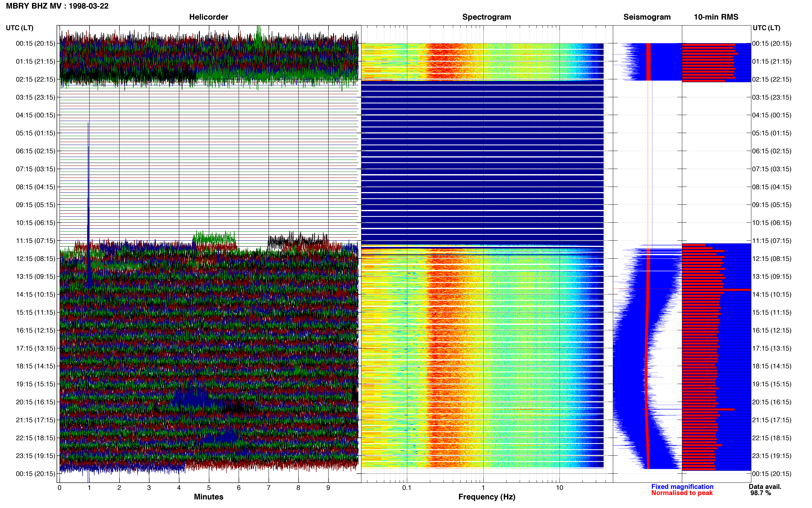
Task: Click the '10' frequency tick label
Action: tap(559, 488)
